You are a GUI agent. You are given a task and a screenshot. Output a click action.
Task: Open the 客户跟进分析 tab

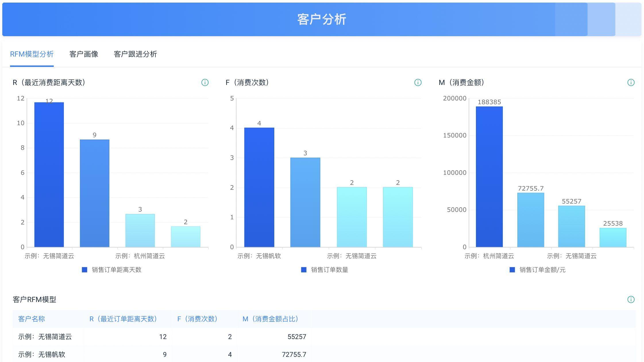135,54
